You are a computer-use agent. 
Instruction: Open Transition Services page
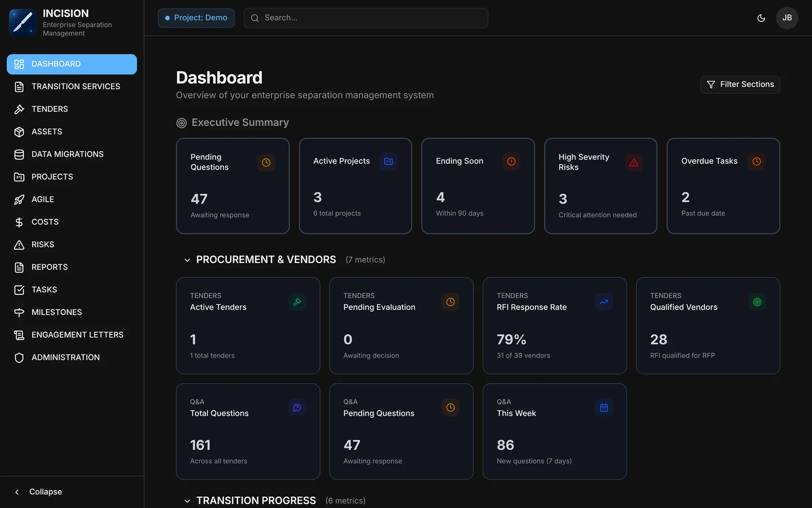coord(72,87)
